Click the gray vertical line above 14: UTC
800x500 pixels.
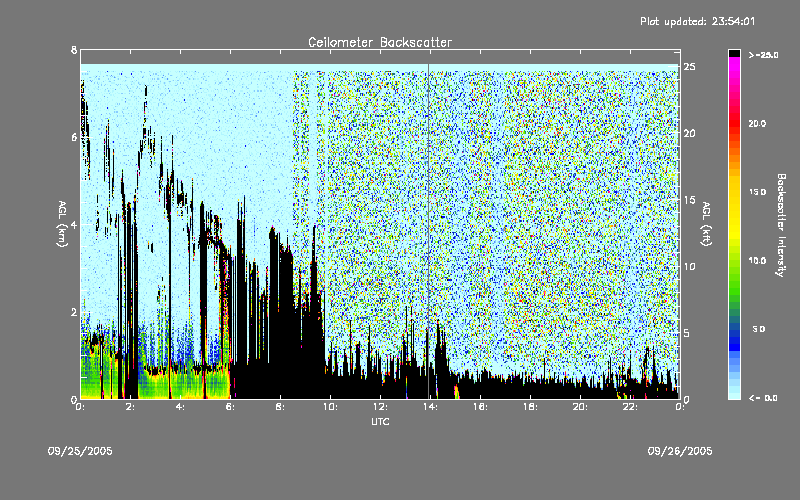pos(428,231)
